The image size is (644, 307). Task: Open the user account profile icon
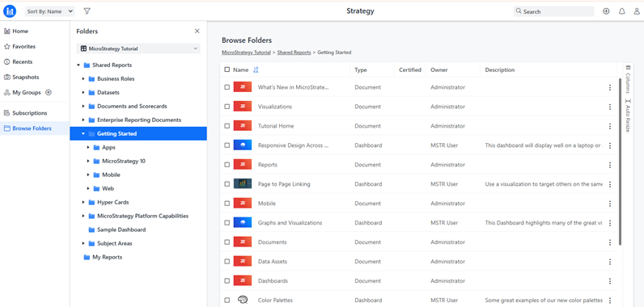pyautogui.click(x=637, y=11)
